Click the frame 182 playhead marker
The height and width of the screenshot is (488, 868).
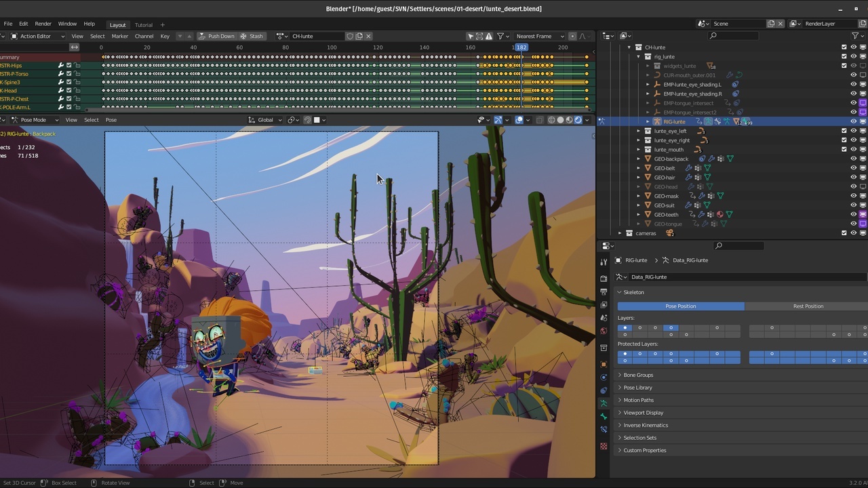521,47
